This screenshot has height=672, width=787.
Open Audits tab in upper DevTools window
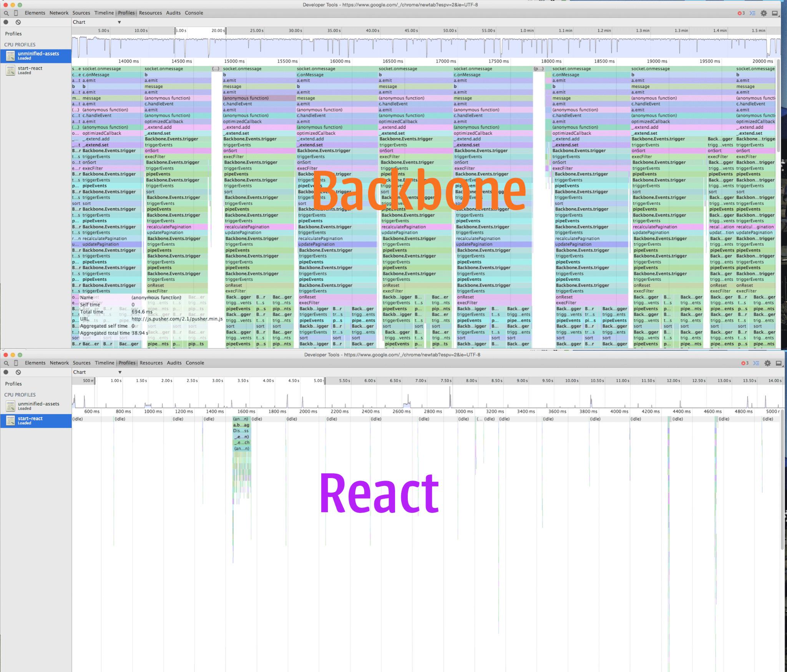click(x=173, y=13)
